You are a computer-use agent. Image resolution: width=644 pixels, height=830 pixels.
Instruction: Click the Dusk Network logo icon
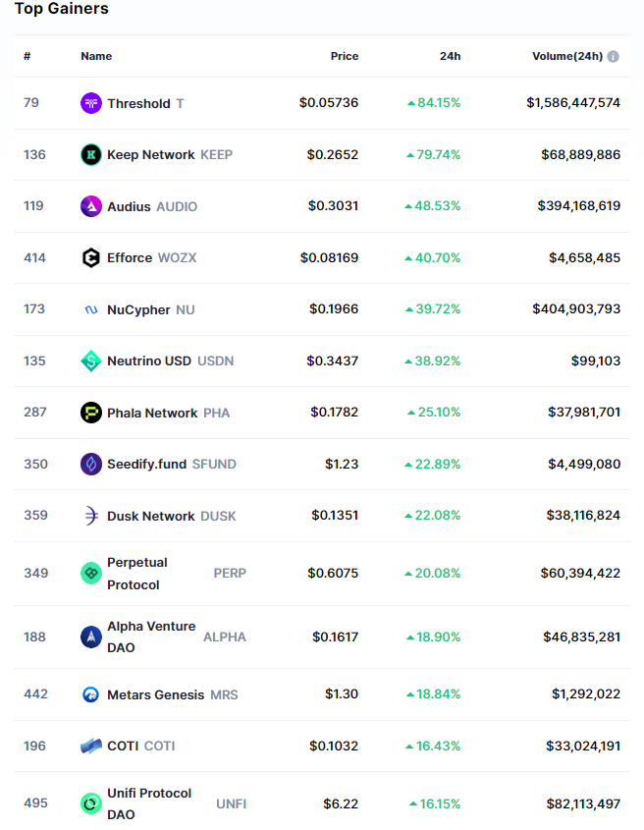click(x=91, y=516)
